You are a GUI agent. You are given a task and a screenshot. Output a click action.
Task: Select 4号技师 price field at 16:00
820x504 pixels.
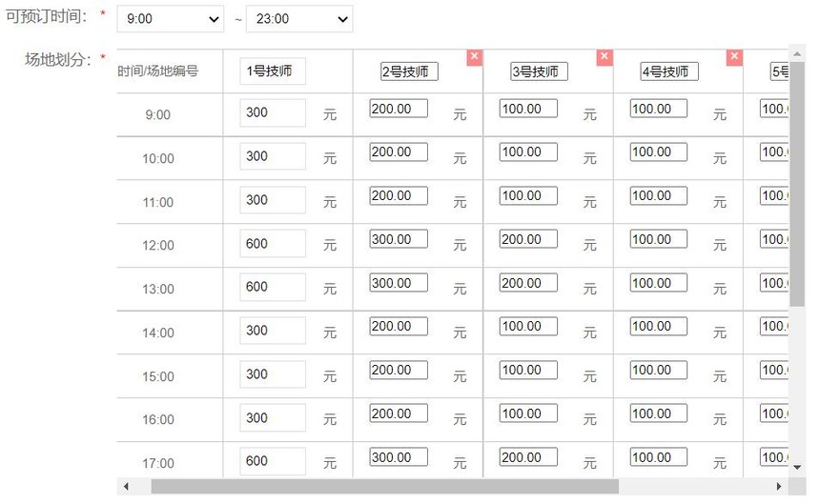click(x=659, y=413)
